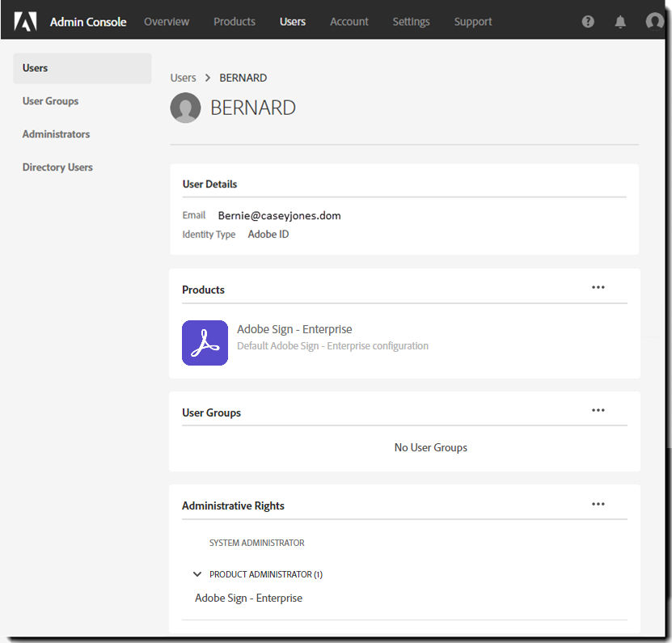Open notifications bell icon
This screenshot has width=672, height=643.
point(620,21)
